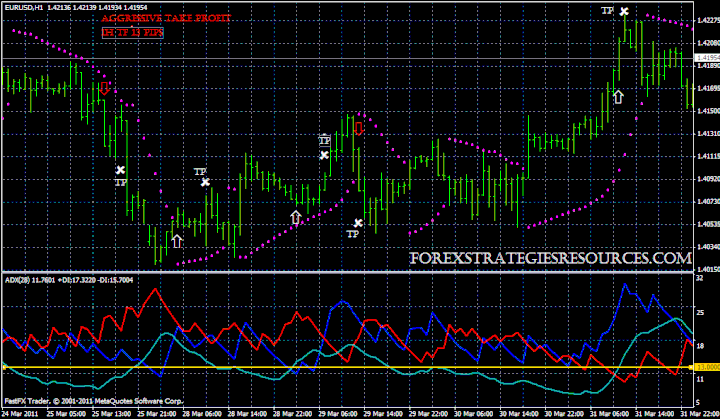Click the '28 Mar 22:00' time label
Viewport: 720px width, 419px height.
[x=292, y=414]
